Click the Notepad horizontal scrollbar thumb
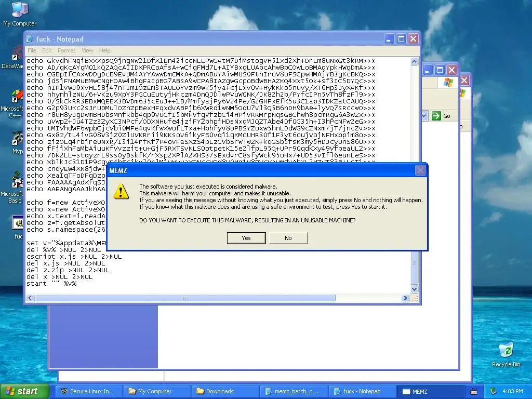Image resolution: width=532 pixels, height=399 pixels. tap(185, 298)
